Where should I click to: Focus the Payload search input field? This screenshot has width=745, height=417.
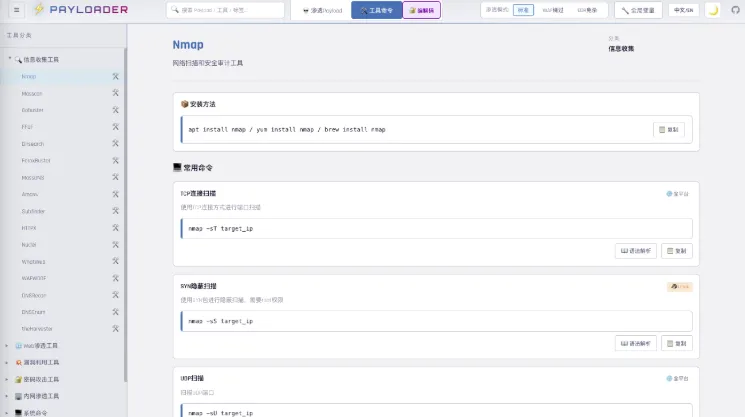click(226, 10)
